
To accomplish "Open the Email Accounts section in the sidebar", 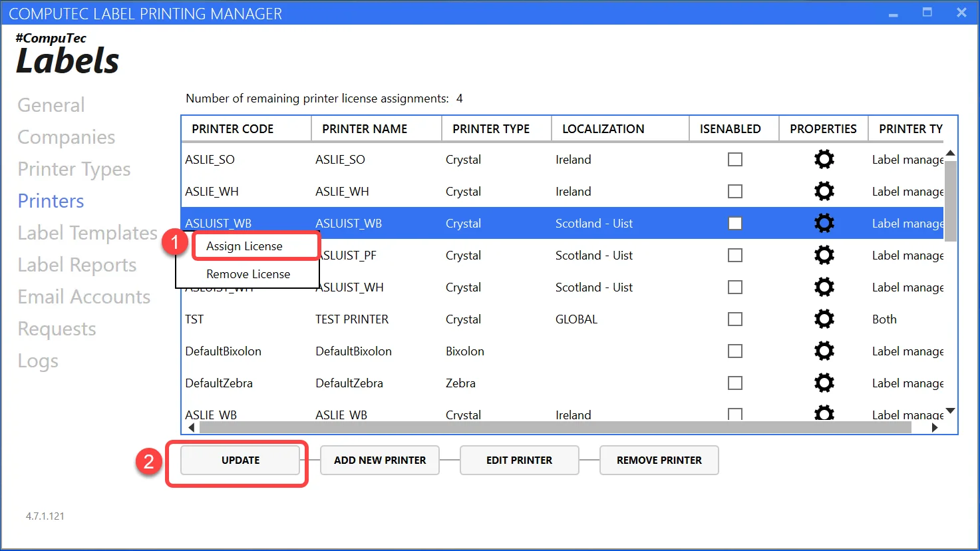I will [x=84, y=296].
